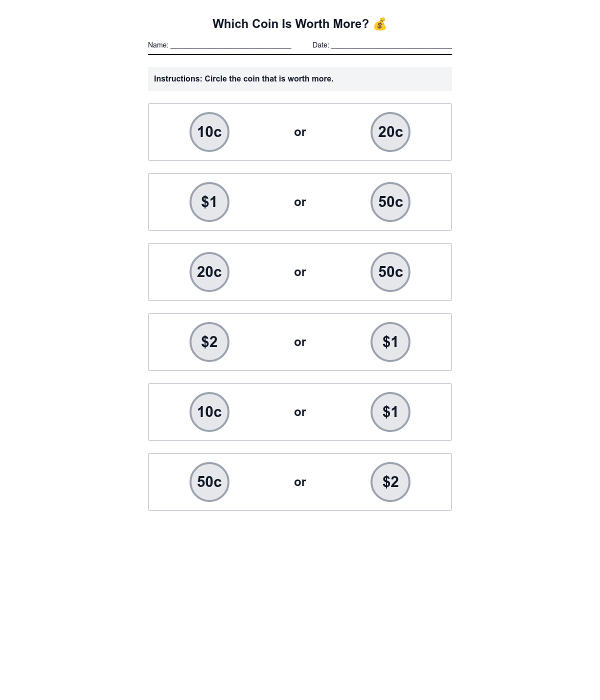This screenshot has height=700, width=600.
Task: Pick the 20c coin in the third row
Action: (x=209, y=272)
